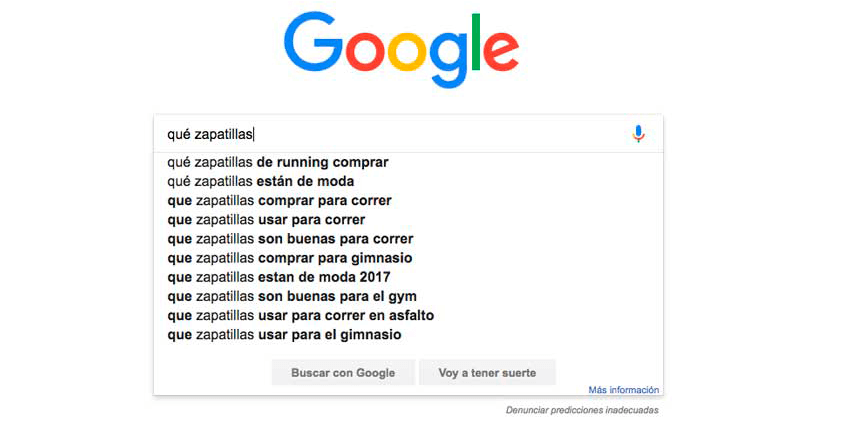Image resolution: width=850 pixels, height=427 pixels.
Task: Choose 'que zapatillas usar para el gimnasio'
Action: (284, 334)
